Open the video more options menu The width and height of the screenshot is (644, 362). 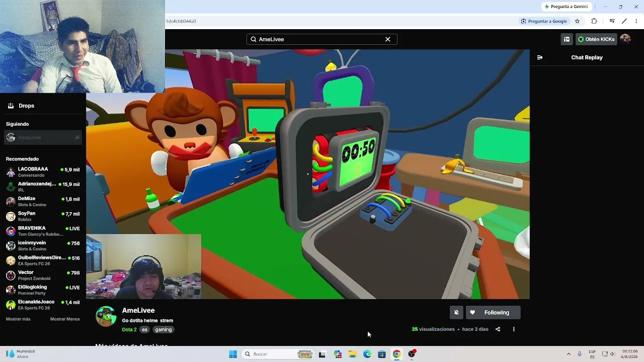pyautogui.click(x=514, y=329)
